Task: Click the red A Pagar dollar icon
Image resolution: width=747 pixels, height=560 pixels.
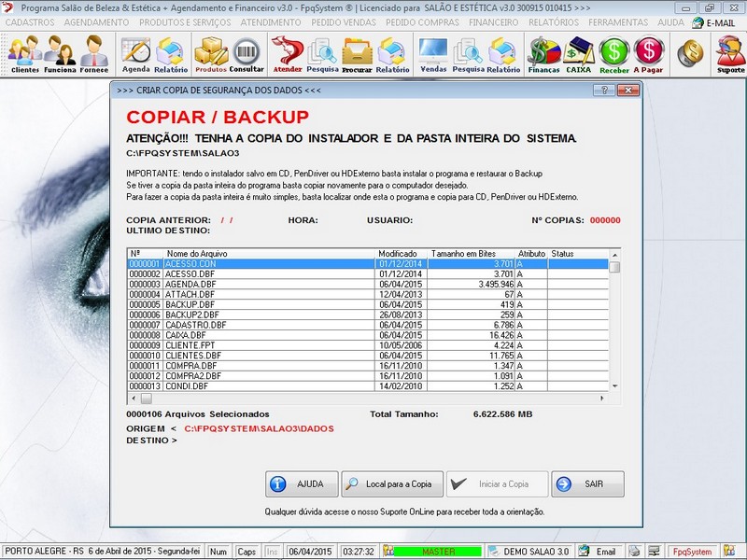Action: (648, 54)
